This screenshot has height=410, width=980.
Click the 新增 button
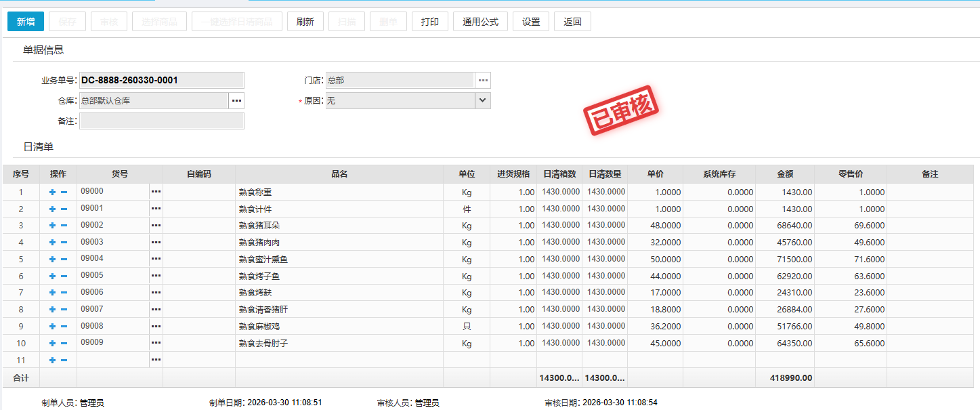pyautogui.click(x=26, y=22)
